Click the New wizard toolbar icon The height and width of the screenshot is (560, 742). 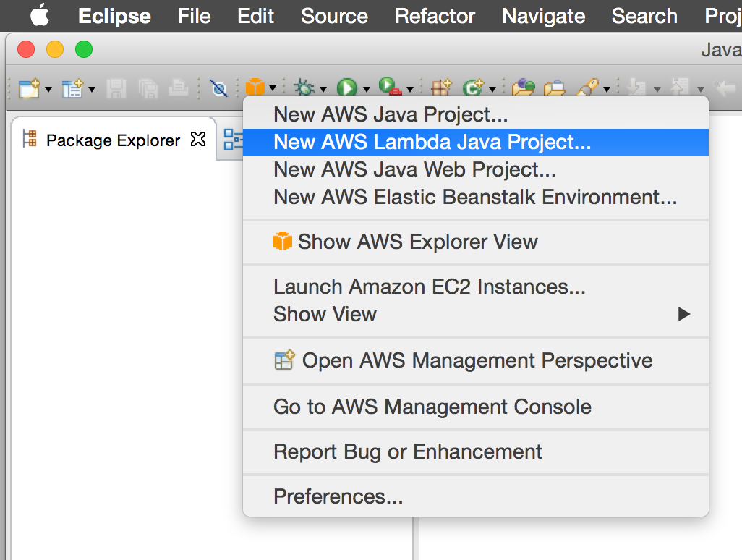(27, 88)
